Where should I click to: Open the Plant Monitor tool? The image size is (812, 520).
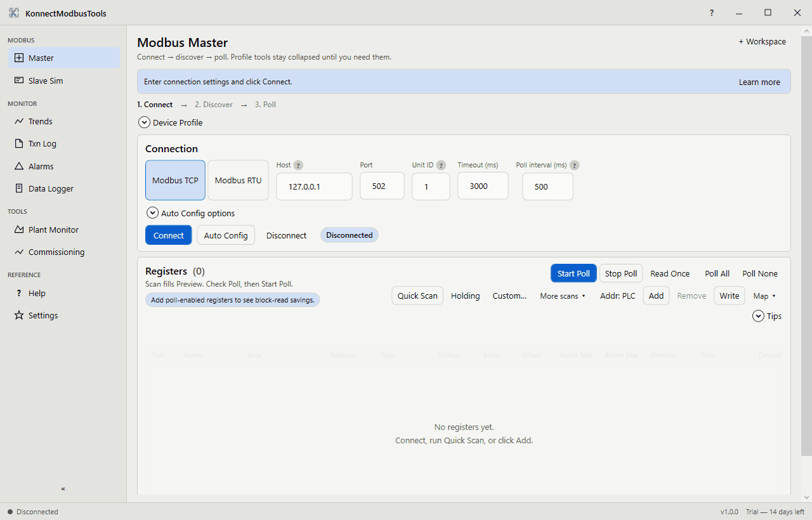64,230
